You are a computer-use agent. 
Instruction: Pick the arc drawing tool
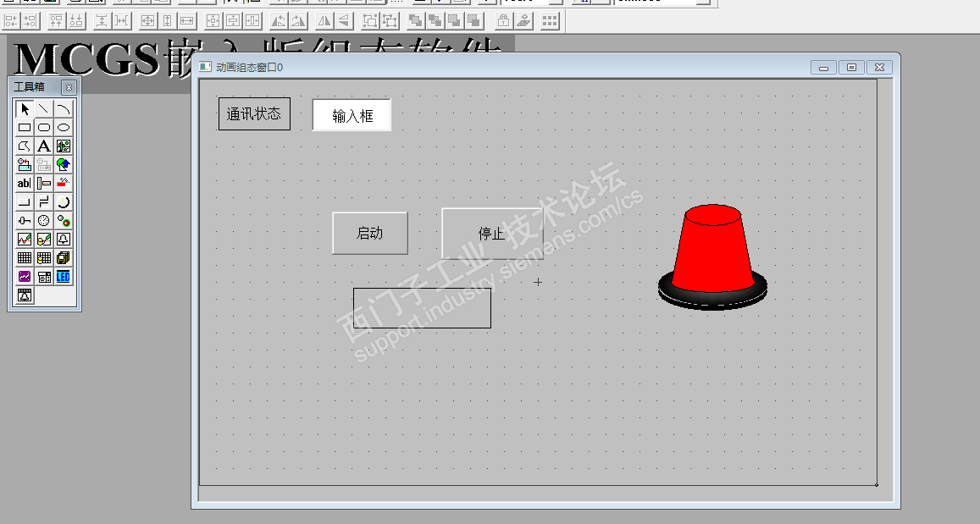pyautogui.click(x=64, y=109)
